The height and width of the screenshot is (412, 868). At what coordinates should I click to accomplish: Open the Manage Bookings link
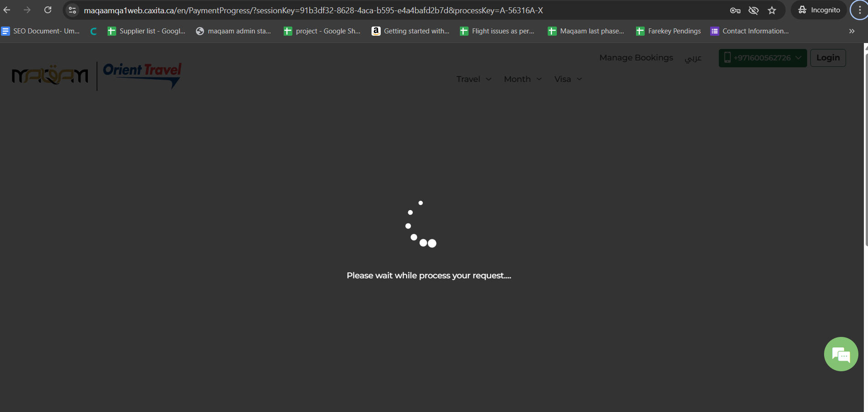pos(636,58)
